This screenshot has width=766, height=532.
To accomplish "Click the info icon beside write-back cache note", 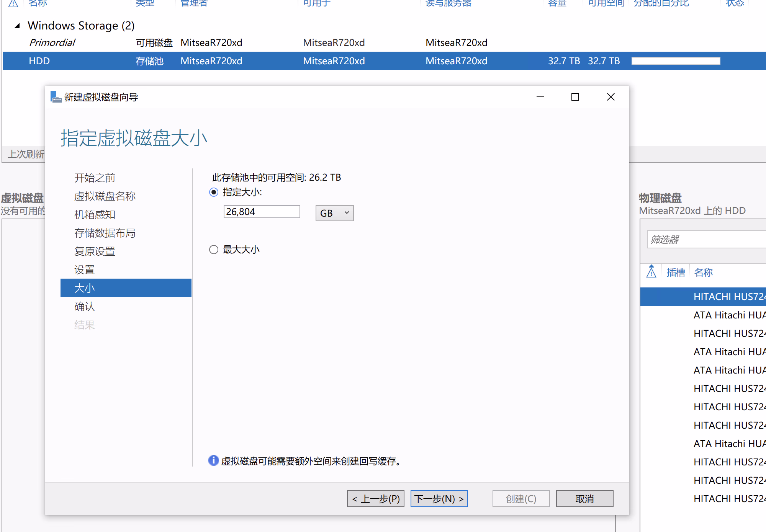I will tap(213, 460).
